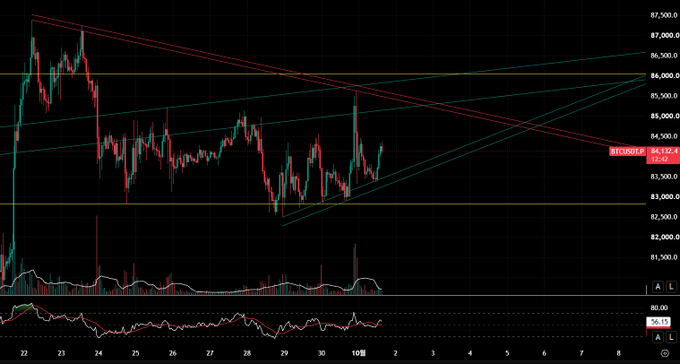Click the RSI value label 56.15
Viewport: 680px width, 364px height.
point(658,322)
